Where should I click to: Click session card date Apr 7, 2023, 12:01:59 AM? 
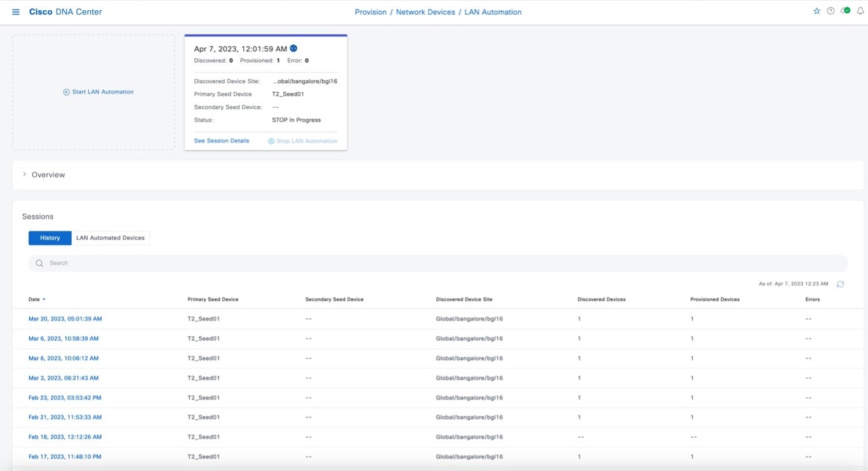241,48
